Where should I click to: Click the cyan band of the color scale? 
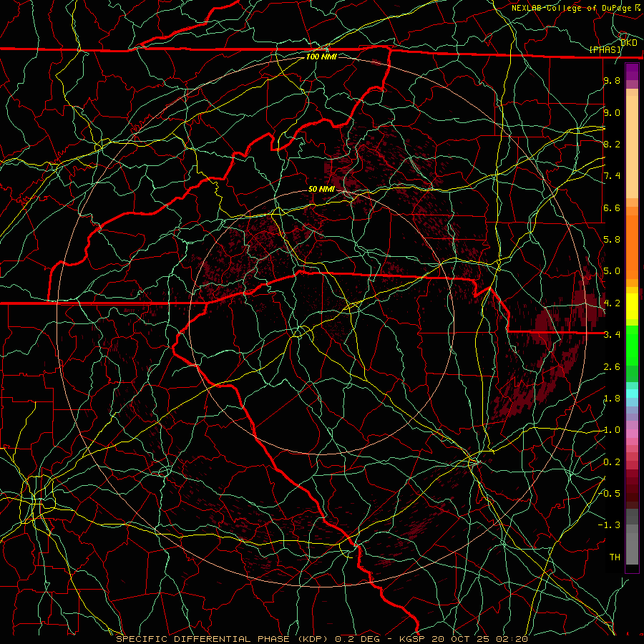(x=632, y=394)
